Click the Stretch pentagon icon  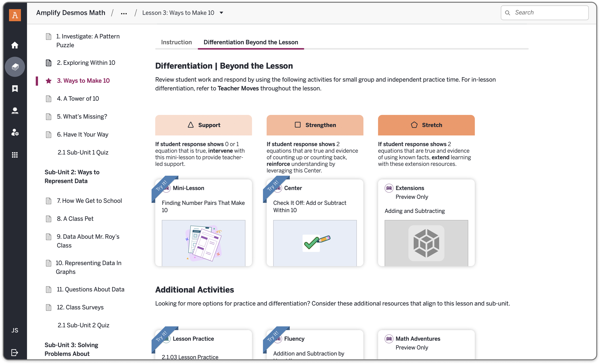pos(414,125)
